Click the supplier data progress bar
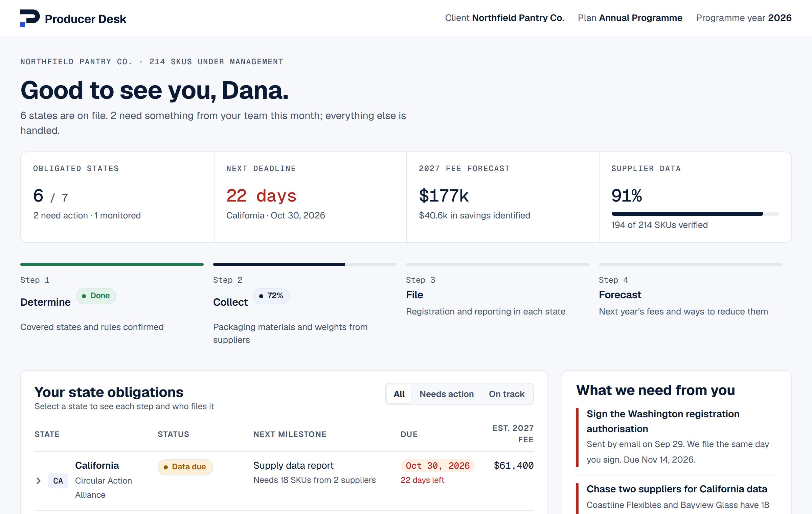Viewport: 812px width, 514px height. [695, 214]
